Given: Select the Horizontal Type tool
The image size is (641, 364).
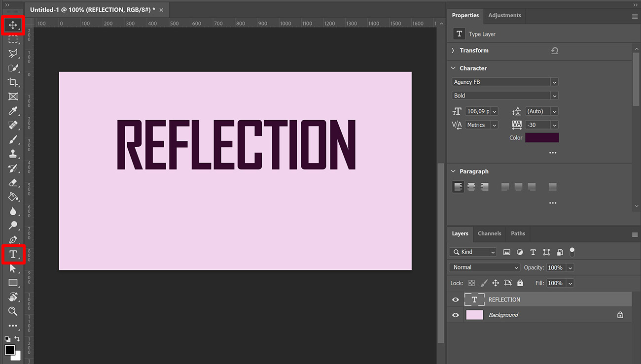Looking at the screenshot, I should (x=13, y=254).
